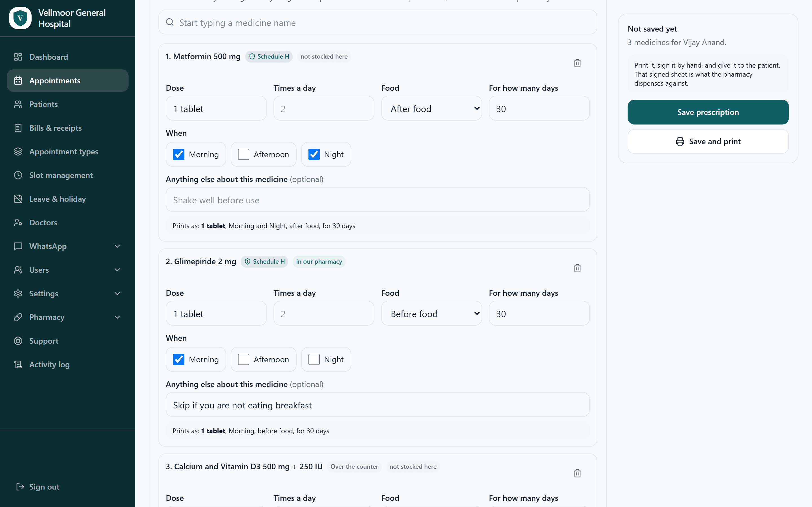Focus the medicine name search field

378,23
